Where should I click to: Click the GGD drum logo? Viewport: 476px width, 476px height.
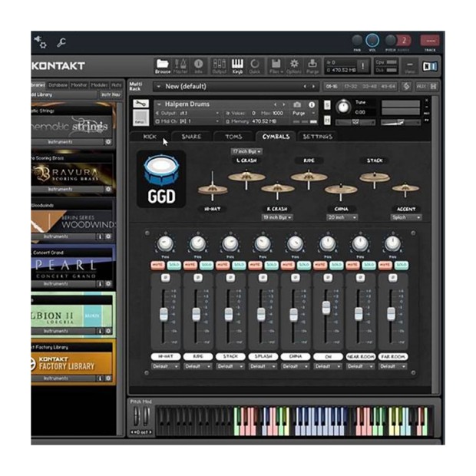point(161,179)
